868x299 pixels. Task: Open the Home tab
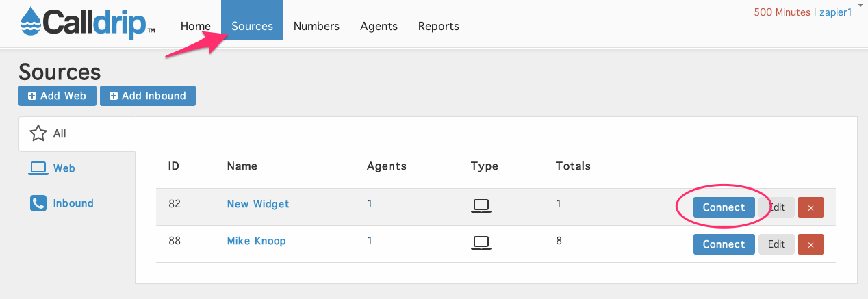pos(196,26)
